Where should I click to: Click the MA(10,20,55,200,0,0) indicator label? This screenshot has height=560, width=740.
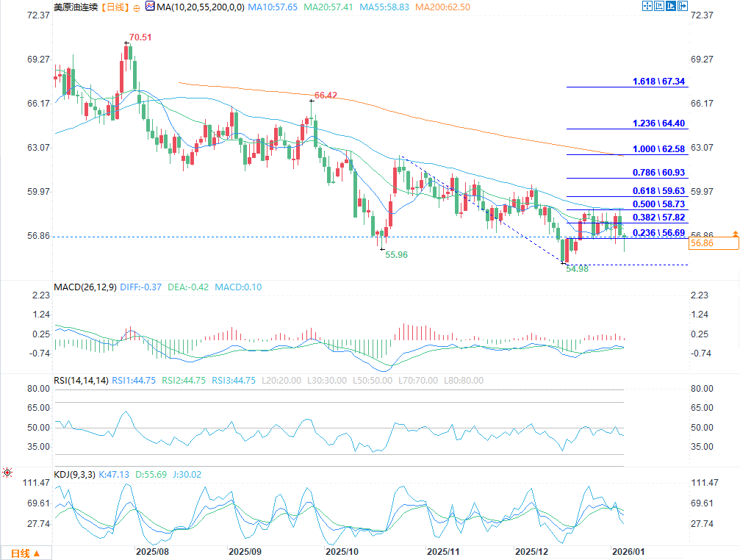click(x=201, y=7)
